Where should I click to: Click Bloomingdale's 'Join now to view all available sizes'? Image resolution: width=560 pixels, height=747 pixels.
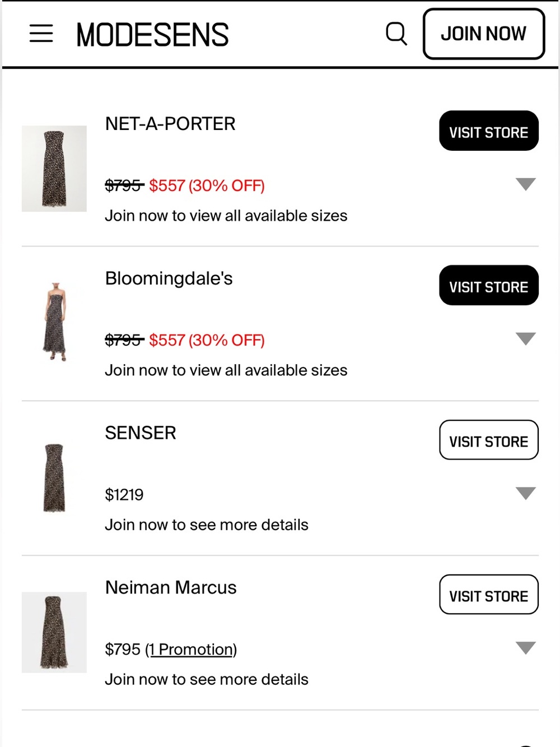226,370
